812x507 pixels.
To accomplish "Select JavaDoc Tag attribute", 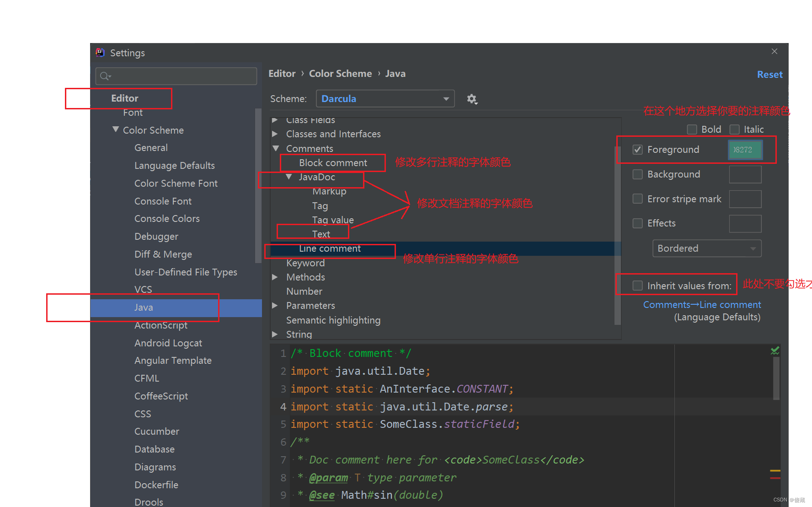I will click(320, 206).
